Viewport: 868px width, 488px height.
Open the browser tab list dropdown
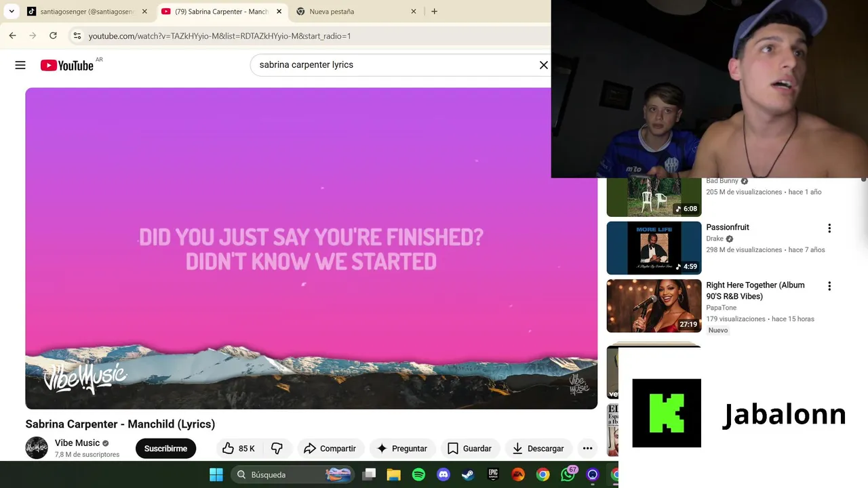coord(12,12)
